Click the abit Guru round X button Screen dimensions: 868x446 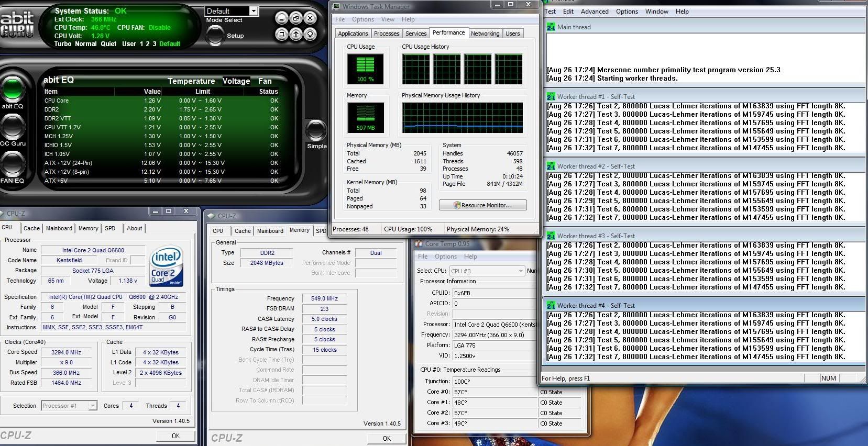coord(310,18)
